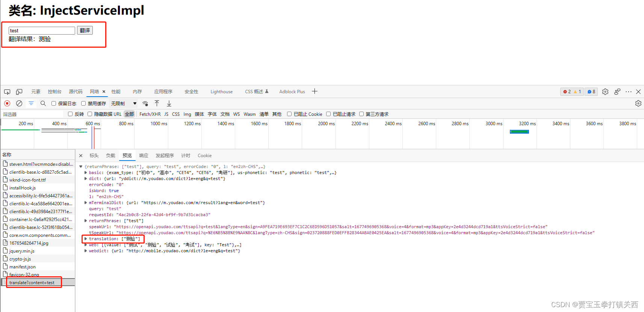644x312 pixels.
Task: Close the 网络 tab
Action: pos(104,92)
